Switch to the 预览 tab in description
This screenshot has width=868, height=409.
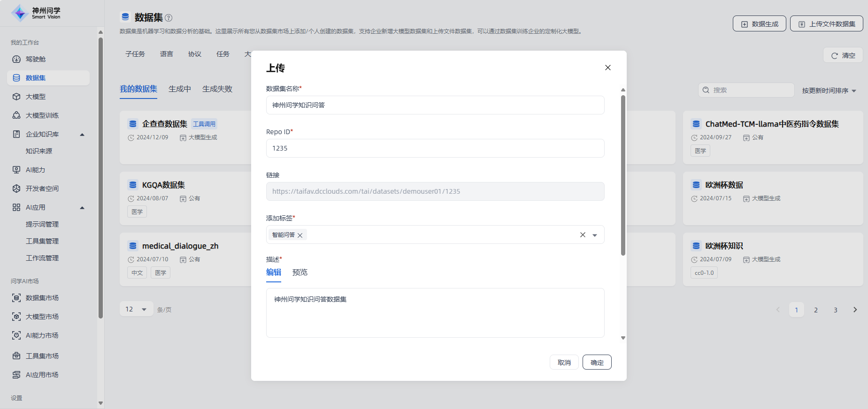tap(300, 273)
